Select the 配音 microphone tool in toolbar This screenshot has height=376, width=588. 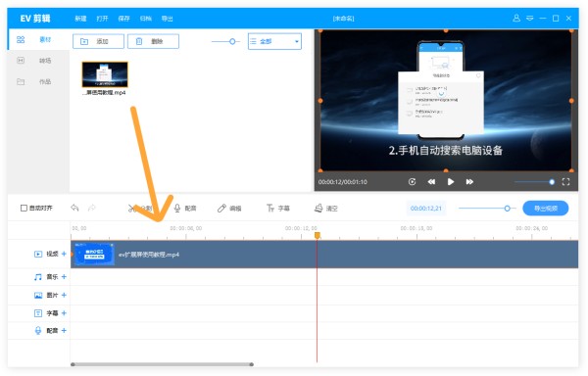point(185,209)
